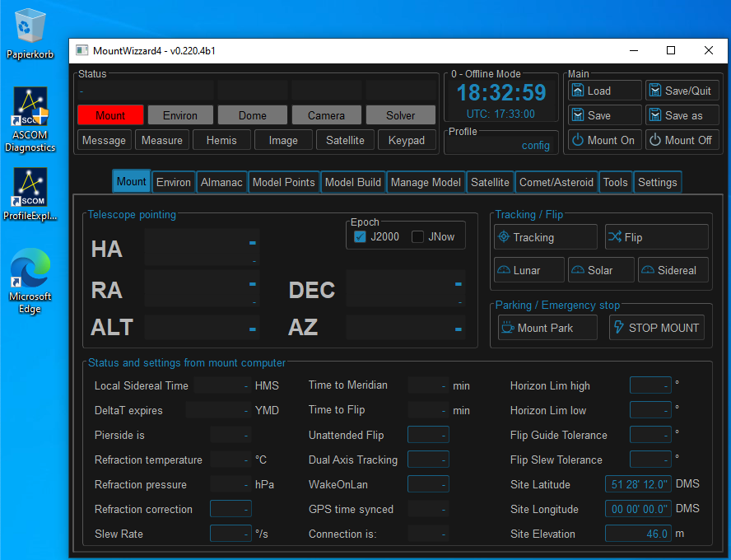Start tracking with the Tracking button
731x560 pixels.
[546, 237]
